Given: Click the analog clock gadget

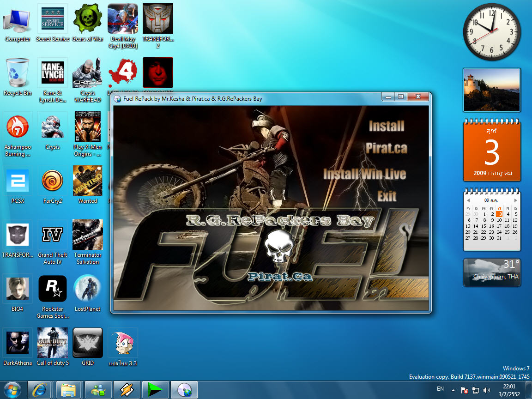Looking at the screenshot, I should click(492, 32).
